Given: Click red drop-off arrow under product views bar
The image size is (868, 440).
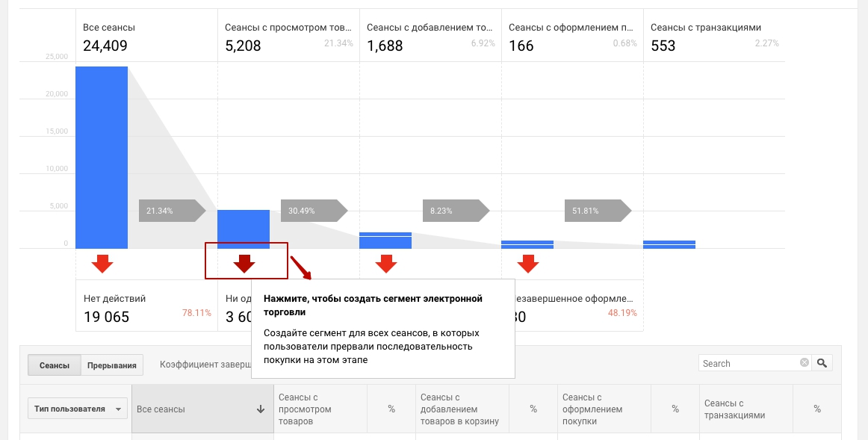Looking at the screenshot, I should pyautogui.click(x=244, y=263).
